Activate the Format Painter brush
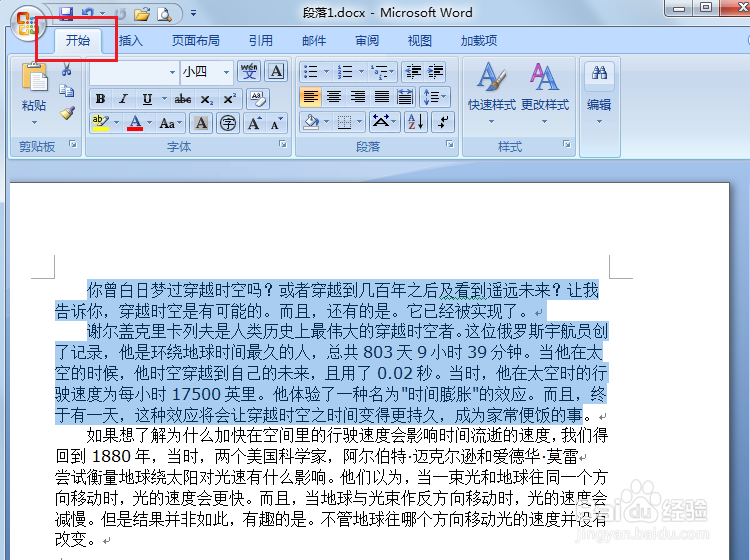The width and height of the screenshot is (750, 560). [x=66, y=113]
